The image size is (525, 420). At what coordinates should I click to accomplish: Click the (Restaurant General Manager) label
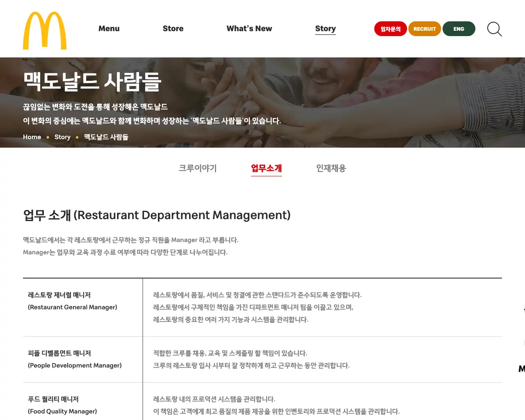[73, 307]
